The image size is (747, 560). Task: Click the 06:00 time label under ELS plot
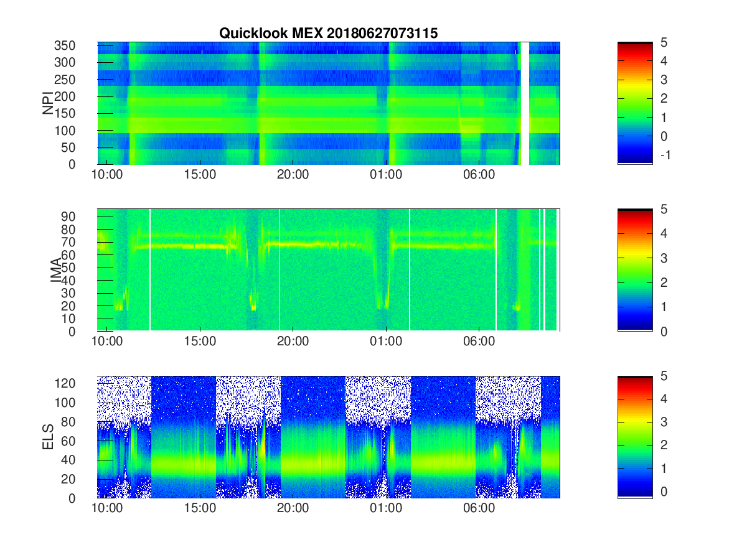[x=479, y=509]
